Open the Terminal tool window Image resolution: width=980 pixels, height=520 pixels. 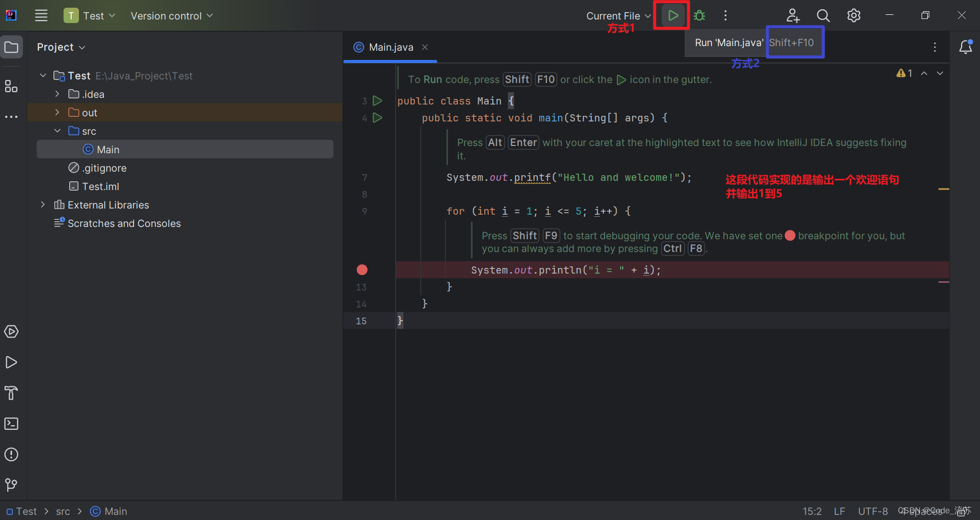(x=11, y=424)
